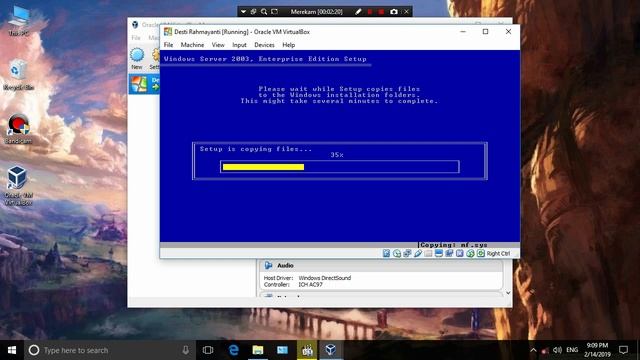Screen dimensions: 640x360
Task: Click the shared folders status icon
Action: pyautogui.click(x=428, y=253)
